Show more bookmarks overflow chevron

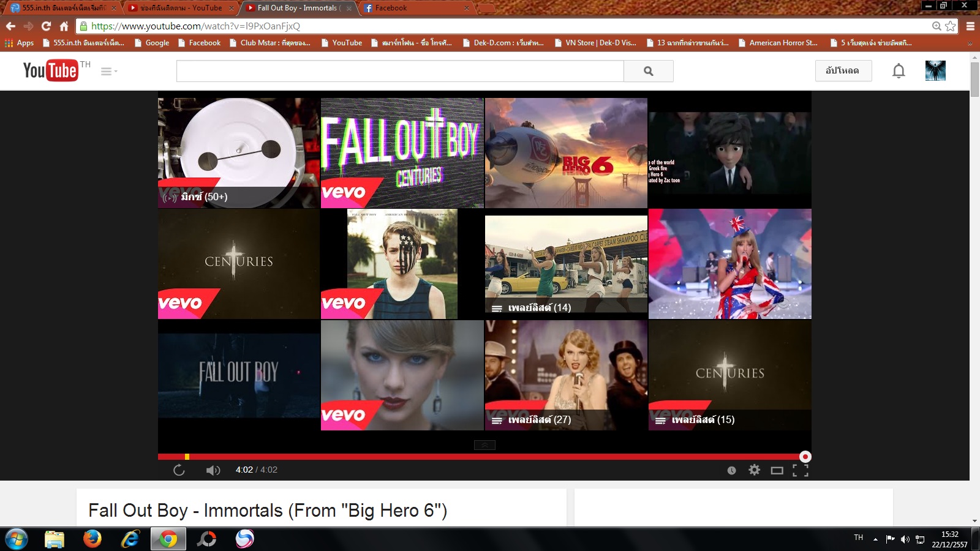pyautogui.click(x=970, y=43)
